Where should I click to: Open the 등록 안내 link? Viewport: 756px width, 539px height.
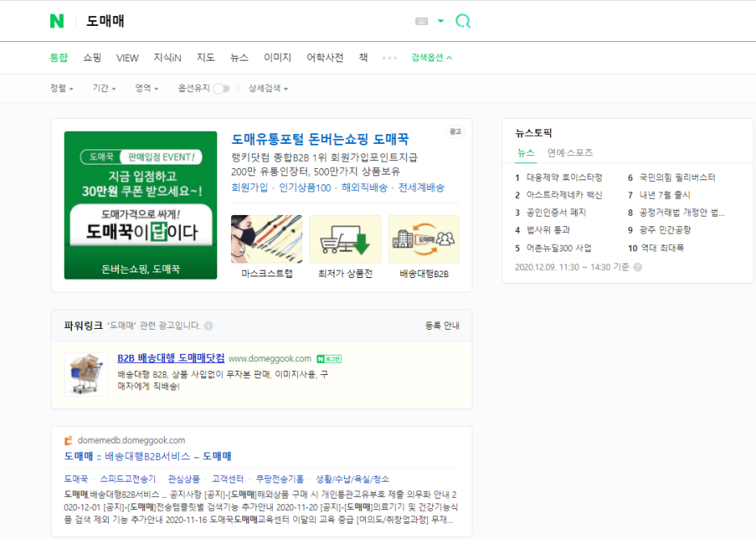click(x=442, y=326)
